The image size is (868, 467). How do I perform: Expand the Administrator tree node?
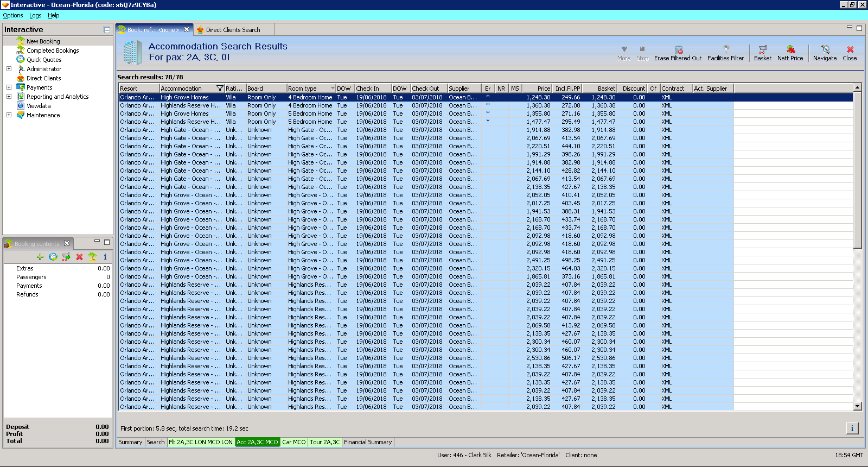(x=9, y=69)
